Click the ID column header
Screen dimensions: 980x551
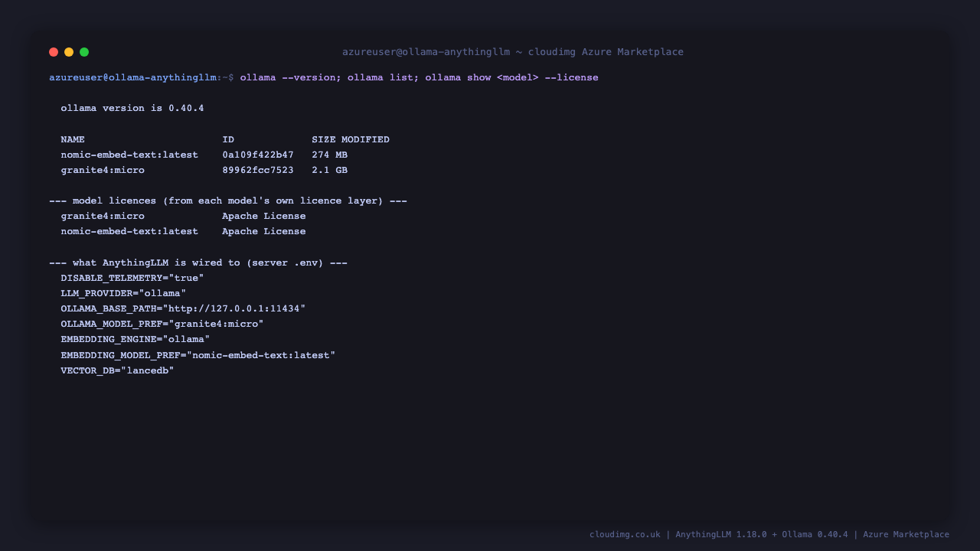point(228,139)
